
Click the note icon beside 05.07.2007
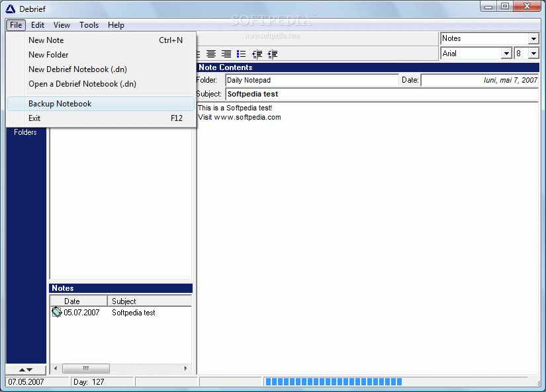point(57,312)
